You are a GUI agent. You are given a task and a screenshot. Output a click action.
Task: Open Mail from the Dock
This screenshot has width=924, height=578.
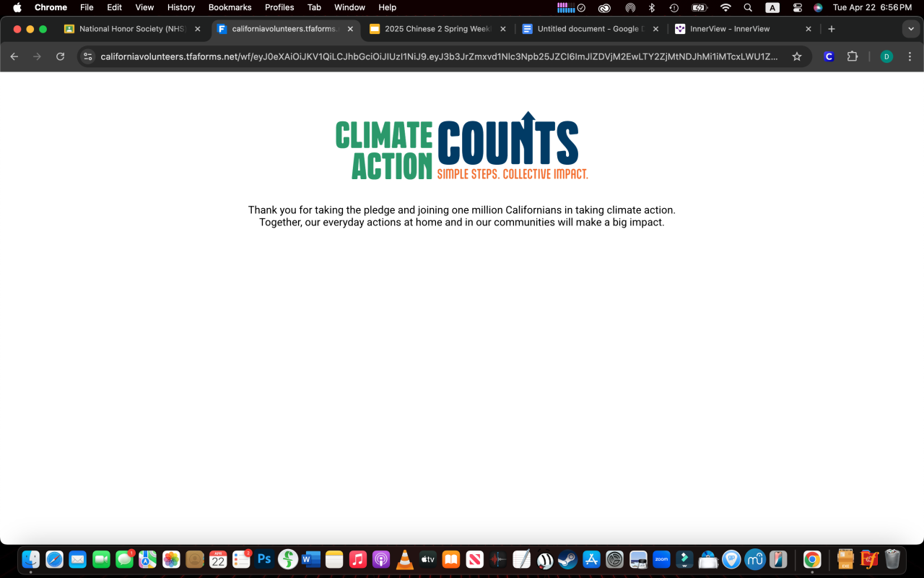tap(78, 559)
